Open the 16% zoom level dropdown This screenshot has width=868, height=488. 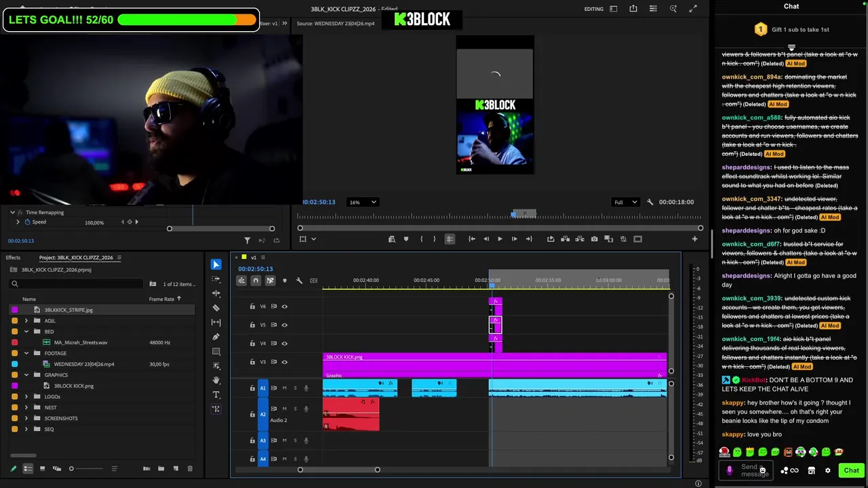point(362,202)
